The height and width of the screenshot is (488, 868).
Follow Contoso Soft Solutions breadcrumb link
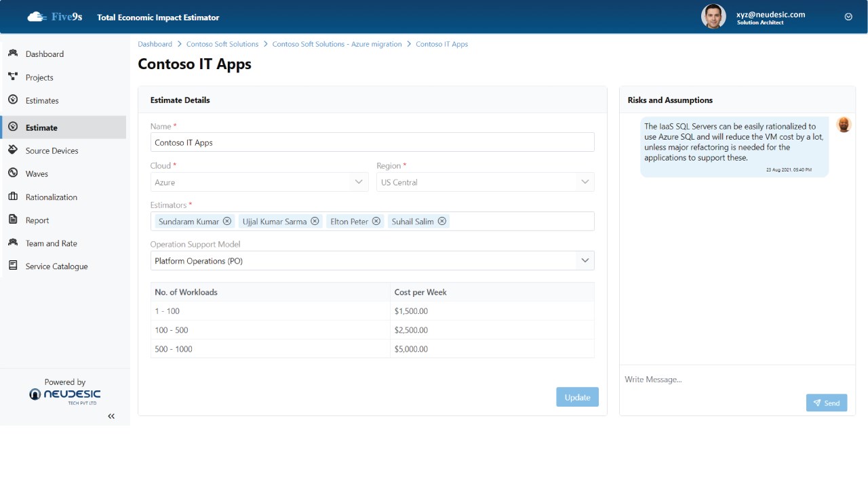pos(222,44)
